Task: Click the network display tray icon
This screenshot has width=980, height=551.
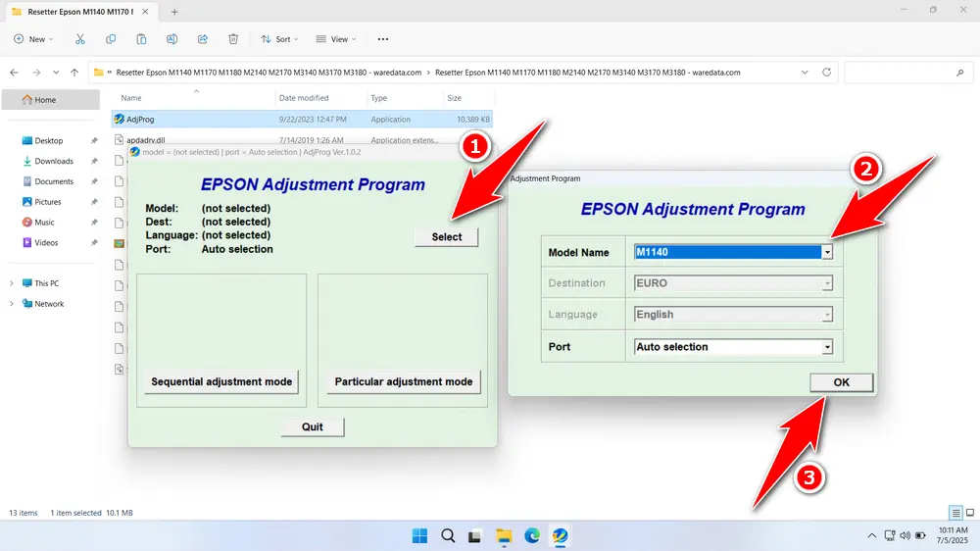Action: tap(890, 535)
